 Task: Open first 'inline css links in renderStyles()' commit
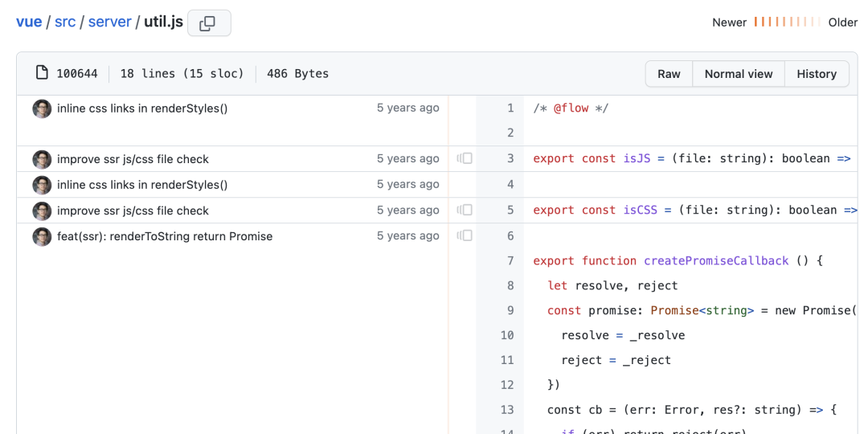142,108
